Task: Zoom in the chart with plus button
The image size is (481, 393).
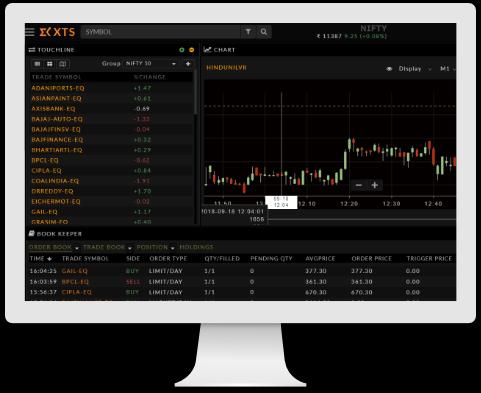Action: click(x=375, y=185)
